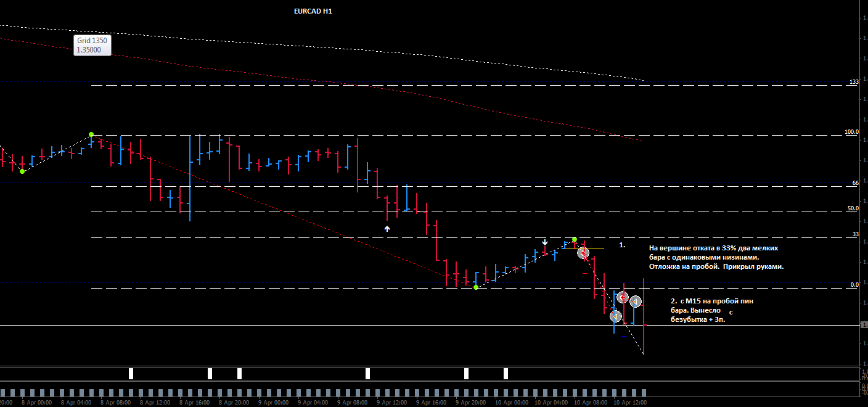This screenshot has width=868, height=407.
Task: Click the white indicator bar above 8 Apr 08:00
Action: pos(131,373)
